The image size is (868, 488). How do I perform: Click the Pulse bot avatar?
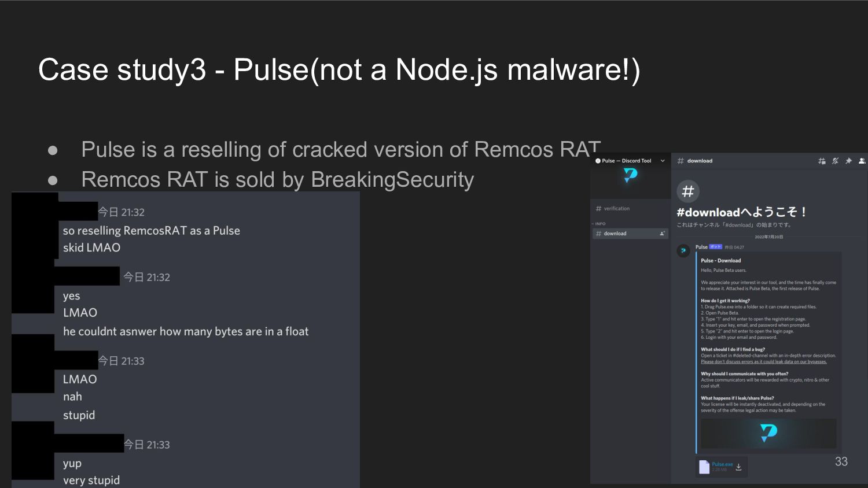tap(683, 251)
